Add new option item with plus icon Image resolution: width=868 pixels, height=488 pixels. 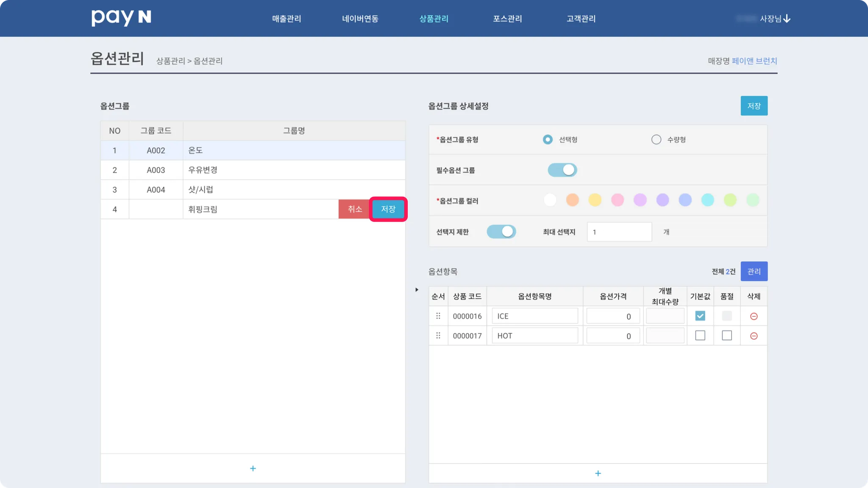pyautogui.click(x=598, y=473)
